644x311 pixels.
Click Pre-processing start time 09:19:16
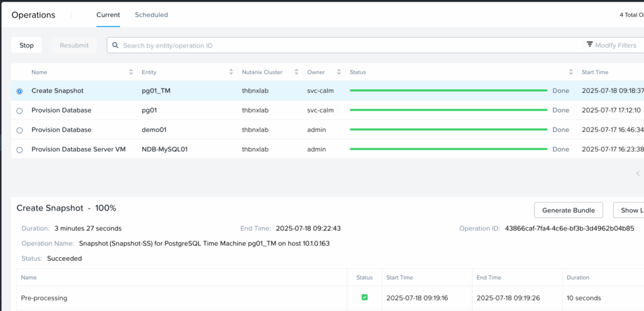[x=418, y=298]
